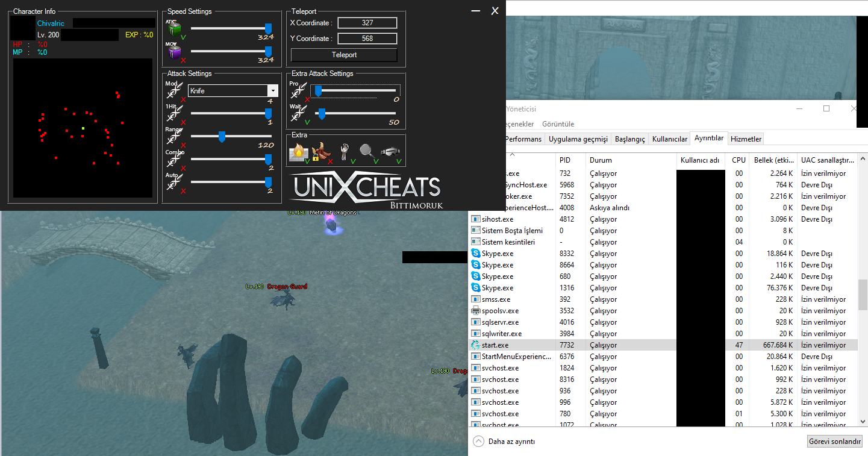Click the Wait slider handle
Image resolution: width=868 pixels, height=456 pixels.
[322, 114]
